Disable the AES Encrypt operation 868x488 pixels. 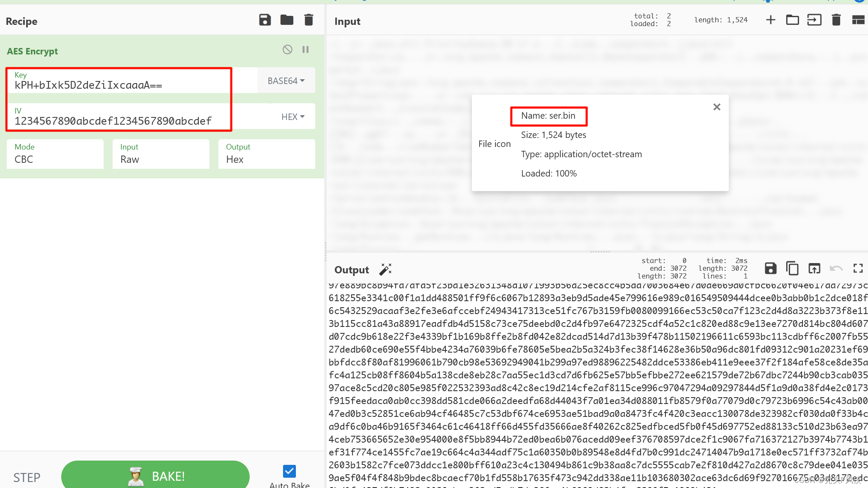[x=287, y=50]
